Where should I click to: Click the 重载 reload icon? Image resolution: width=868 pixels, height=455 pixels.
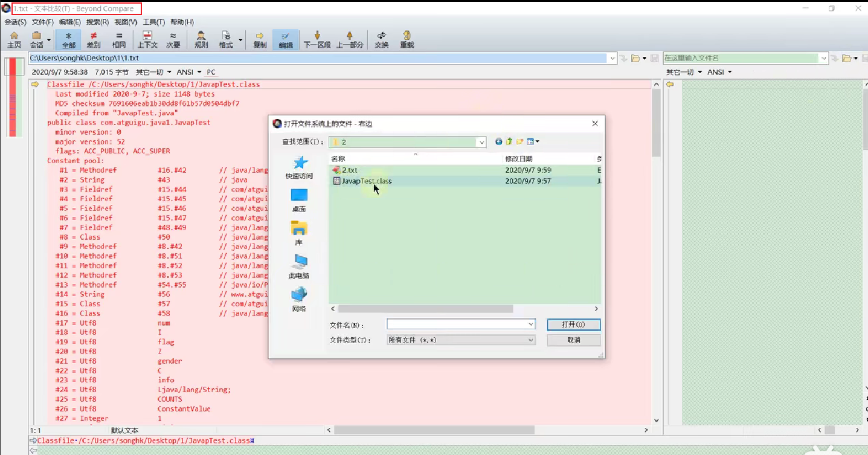point(407,40)
